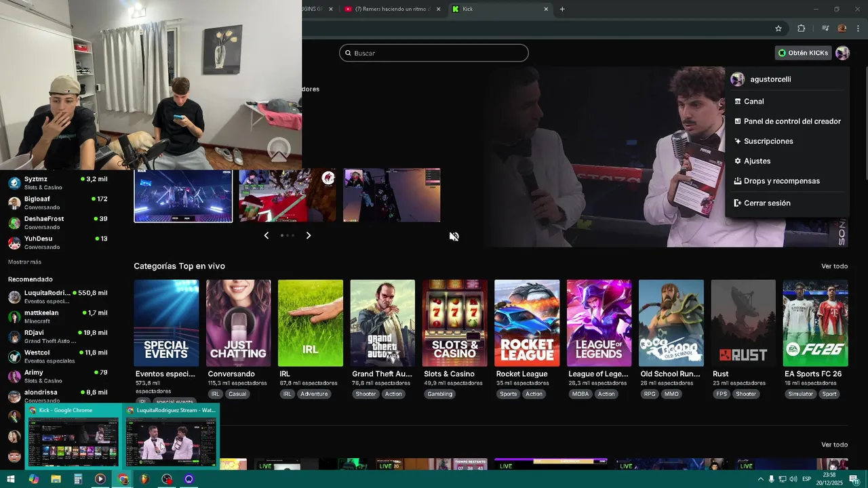This screenshot has height=488, width=868.
Task: Open Westcol recommended channel
Action: click(58, 356)
